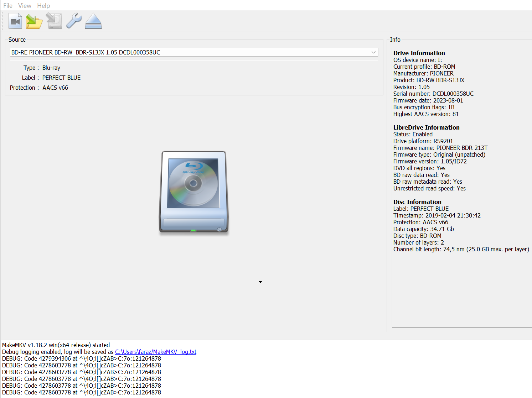Image resolution: width=532 pixels, height=398 pixels.
Task: Open disc via the video camera toolbar icon
Action: 15,21
